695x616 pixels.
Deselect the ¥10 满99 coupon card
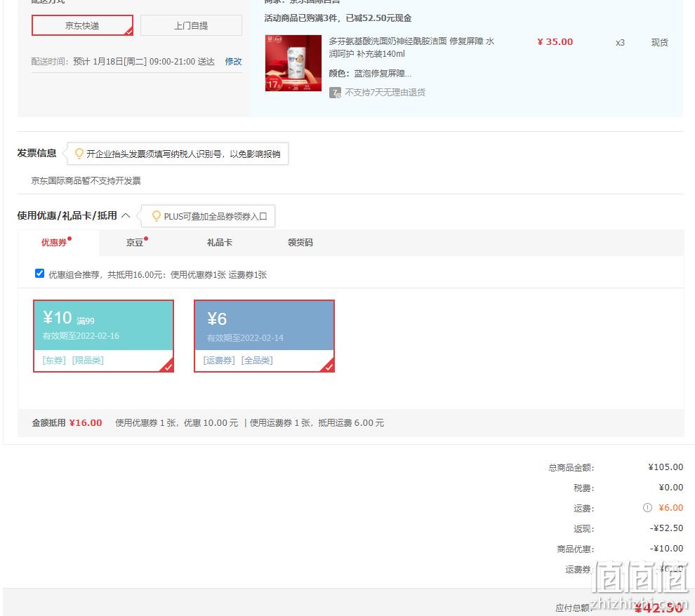(104, 336)
